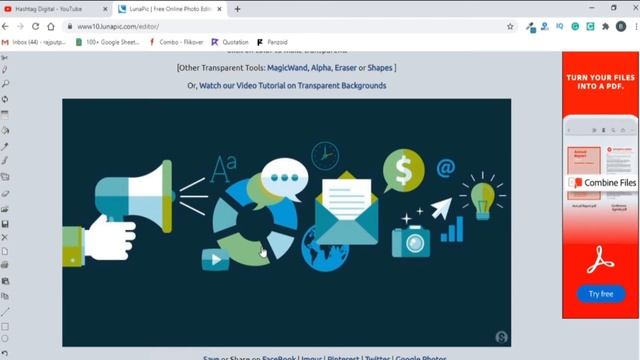The height and width of the screenshot is (360, 640).
Task: Click the browser reload button
Action: coord(36,26)
